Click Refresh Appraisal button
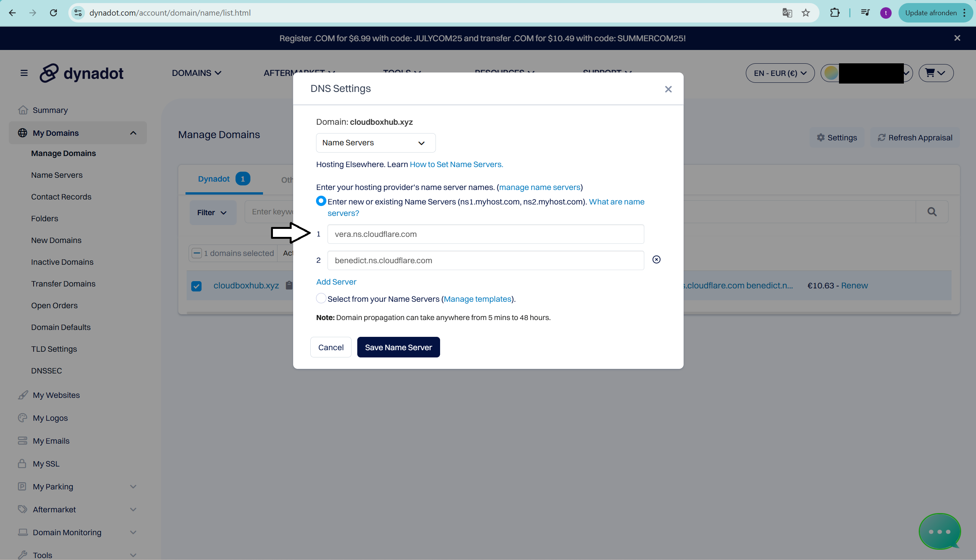The height and width of the screenshot is (560, 976). (x=915, y=138)
